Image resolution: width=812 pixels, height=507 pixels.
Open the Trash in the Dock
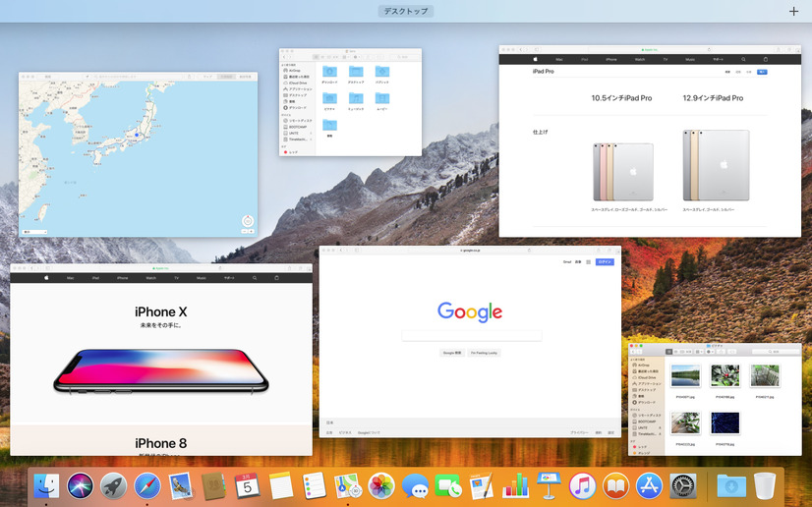click(765, 486)
